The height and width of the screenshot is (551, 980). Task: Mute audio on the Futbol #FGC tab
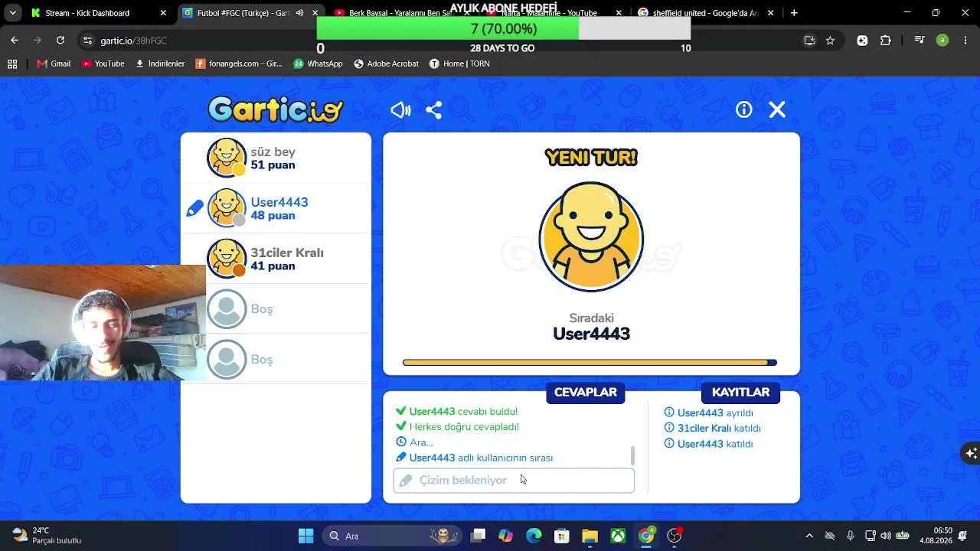click(299, 13)
